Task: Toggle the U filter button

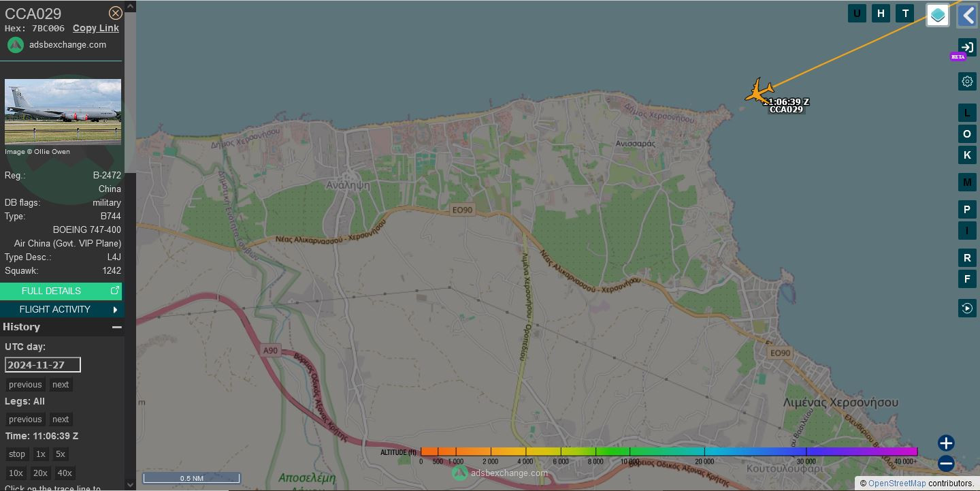Action: click(857, 13)
